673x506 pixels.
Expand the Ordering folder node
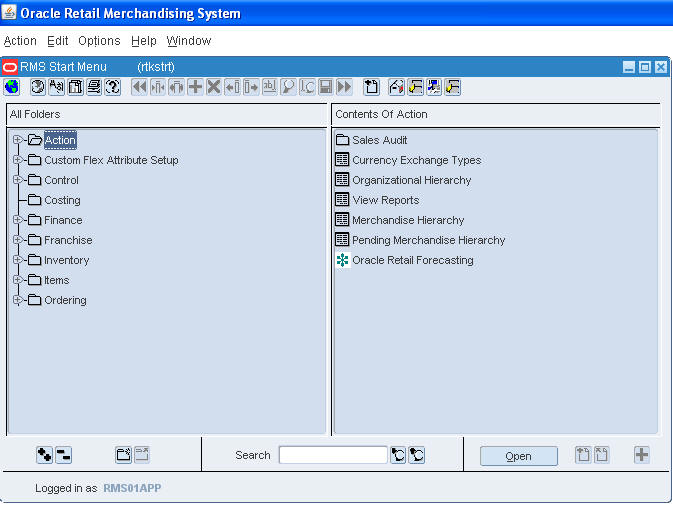[18, 300]
